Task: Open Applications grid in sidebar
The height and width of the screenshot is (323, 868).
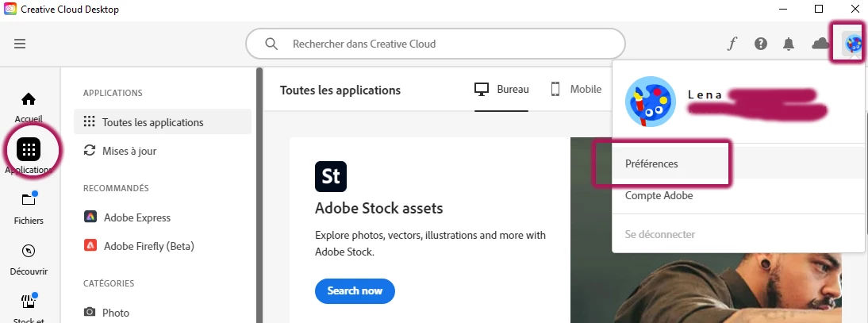Action: pyautogui.click(x=29, y=149)
